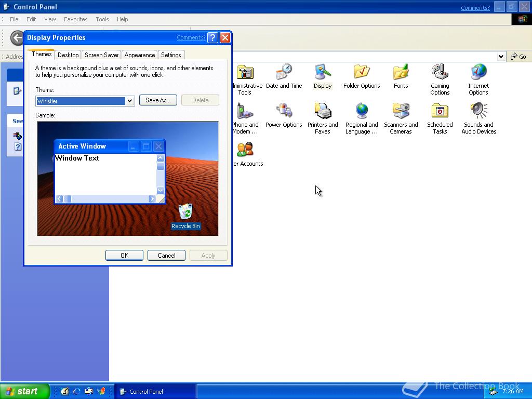532x399 pixels.
Task: Open the Help menu
Action: point(123,19)
